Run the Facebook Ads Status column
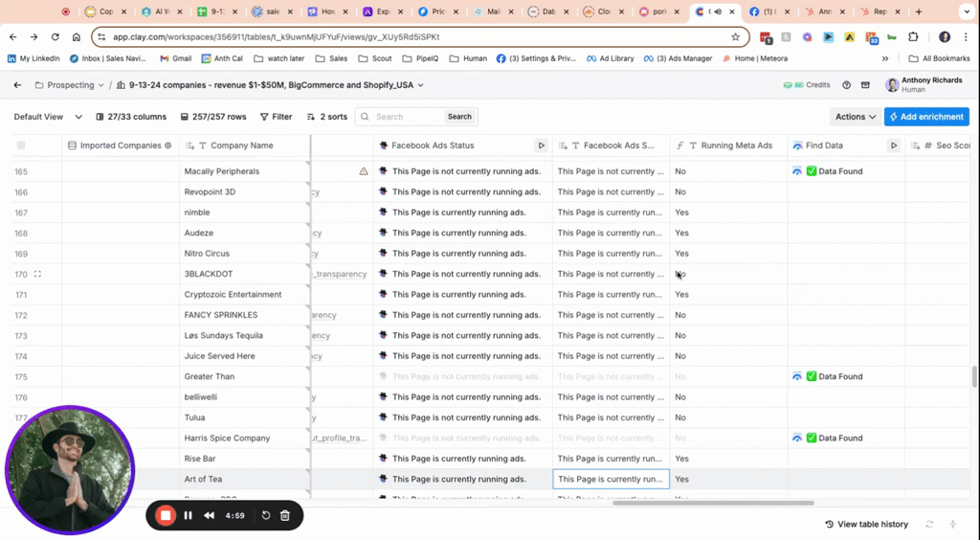Screen dimensions: 980x540 point(541,146)
